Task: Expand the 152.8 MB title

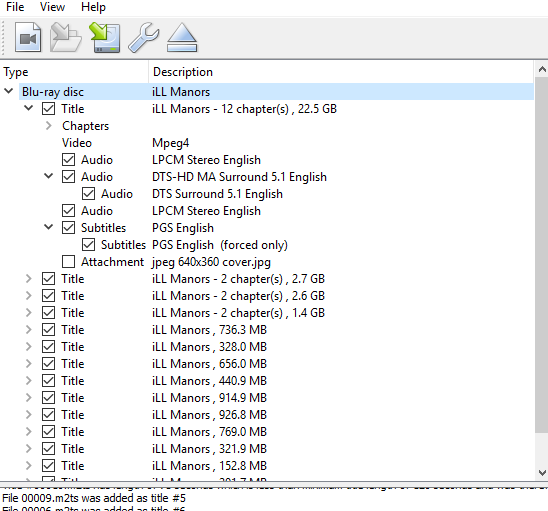Action: [x=29, y=466]
